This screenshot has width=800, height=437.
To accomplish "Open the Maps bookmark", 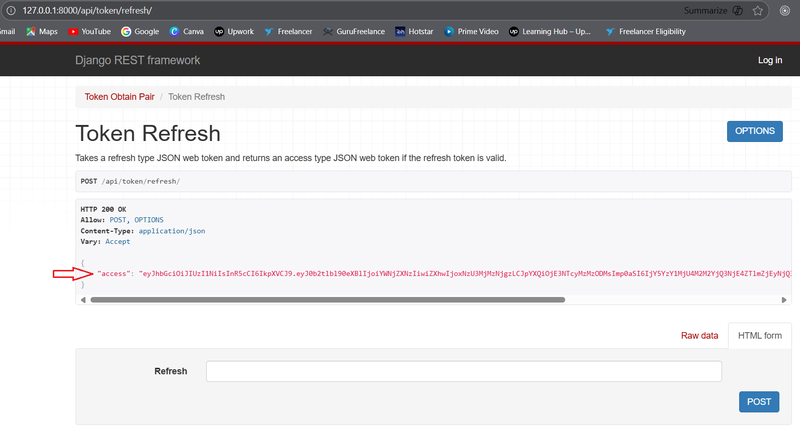I will [42, 31].
